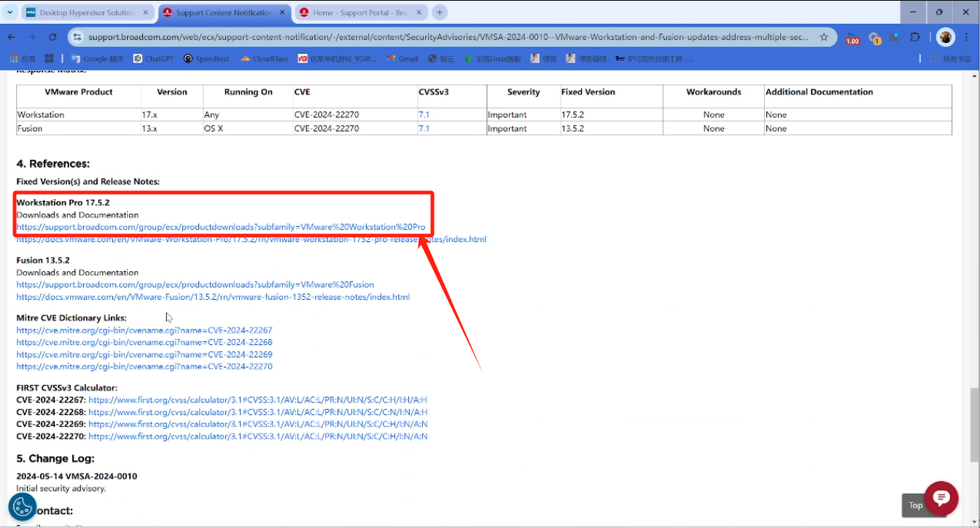
Task: Open CVSS calculator link for CVE-2024-22268
Action: click(x=257, y=412)
